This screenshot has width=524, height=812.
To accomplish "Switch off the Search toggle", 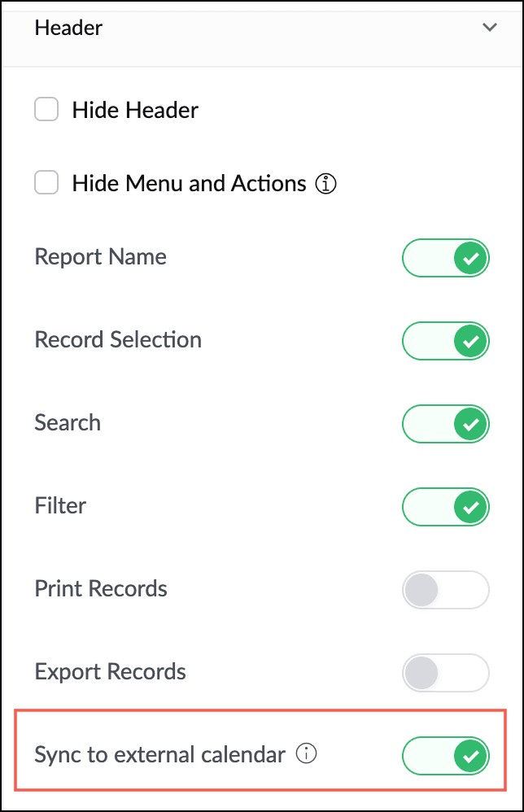I will click(x=446, y=425).
